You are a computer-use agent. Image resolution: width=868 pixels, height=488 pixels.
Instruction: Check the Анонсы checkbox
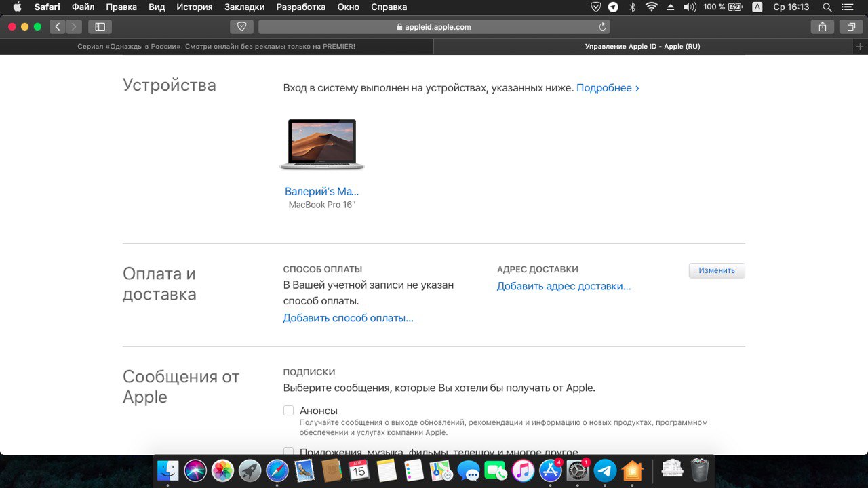tap(288, 410)
